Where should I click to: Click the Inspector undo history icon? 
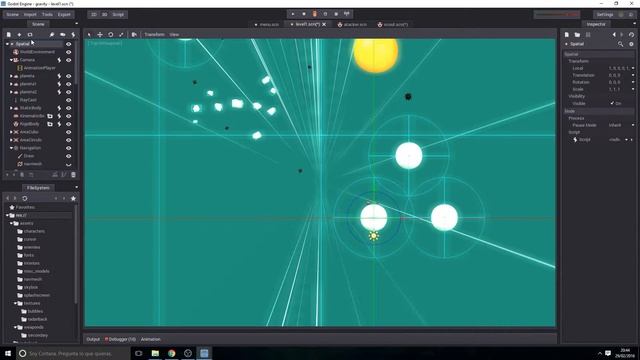[631, 35]
